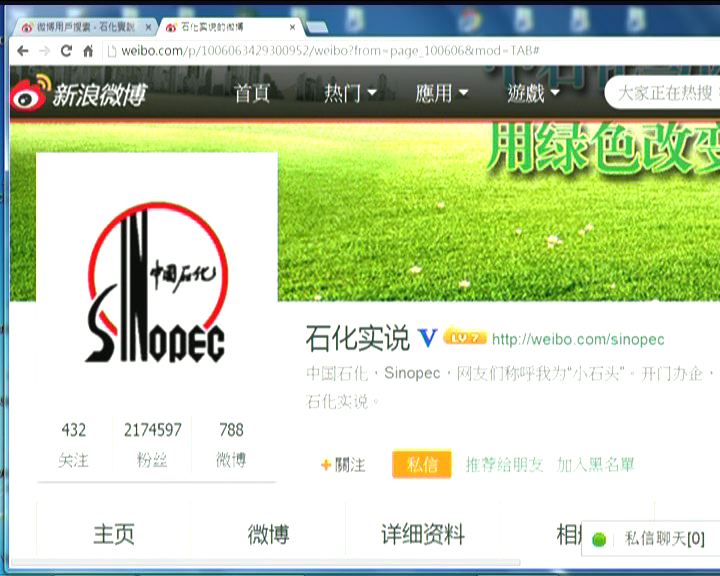View the 788 微博 posts count

pos(231,444)
